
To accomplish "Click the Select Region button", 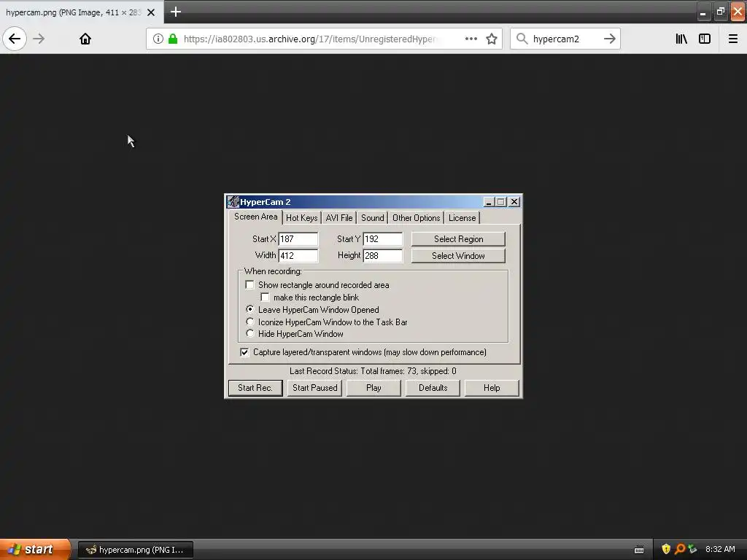I will pos(458,239).
